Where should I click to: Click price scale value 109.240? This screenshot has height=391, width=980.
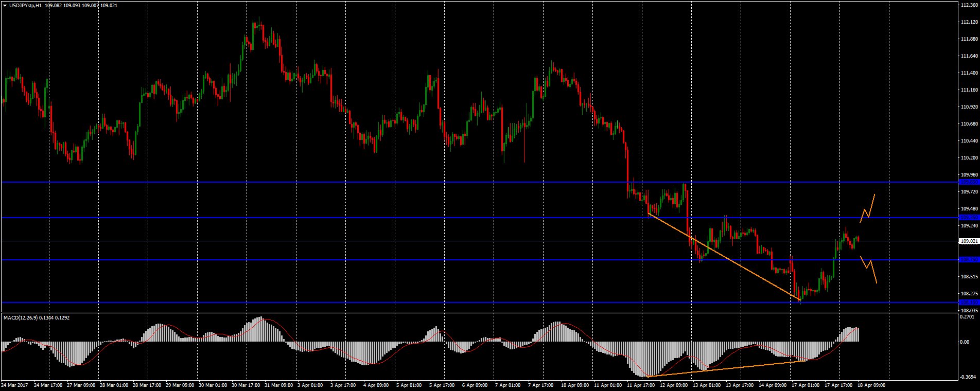[969, 226]
